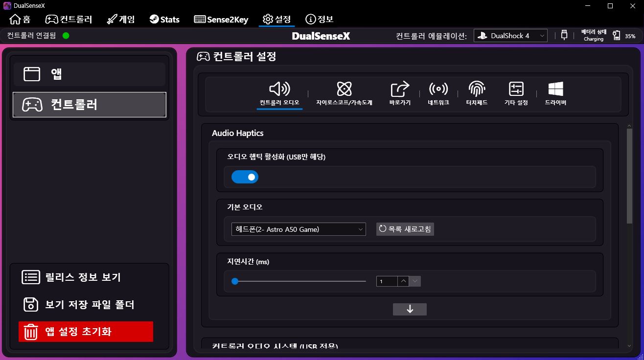Decrease 지연시간 with the down arrow
Image resolution: width=644 pixels, height=360 pixels.
[x=415, y=281]
